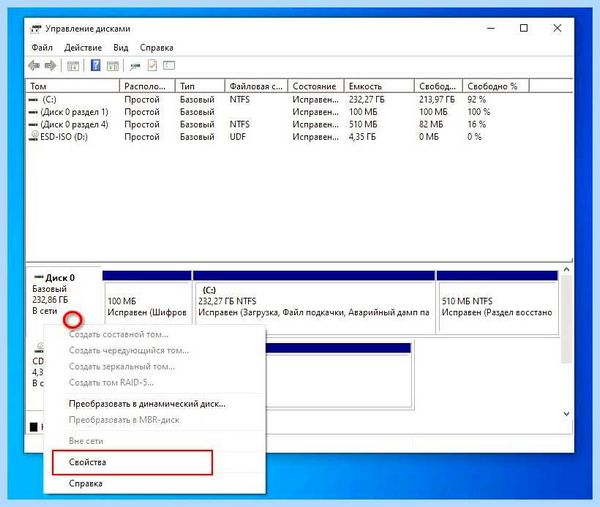Select the 510 МБ NTFS recovery partition block
600x507 pixels.
point(497,302)
